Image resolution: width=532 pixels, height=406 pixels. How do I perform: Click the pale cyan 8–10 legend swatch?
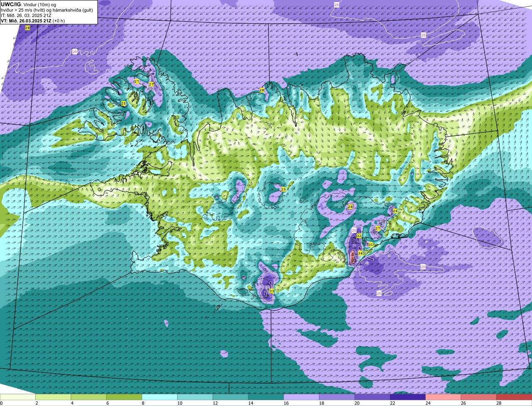pos(160,397)
